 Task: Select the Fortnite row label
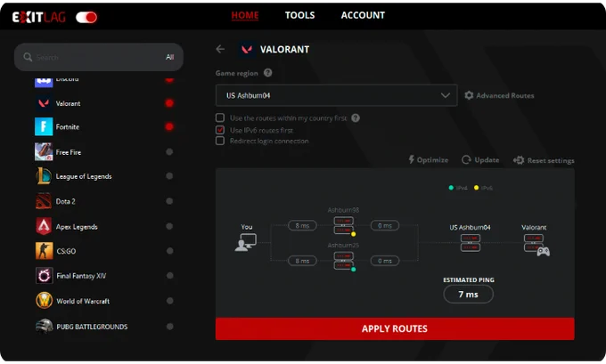coord(68,126)
